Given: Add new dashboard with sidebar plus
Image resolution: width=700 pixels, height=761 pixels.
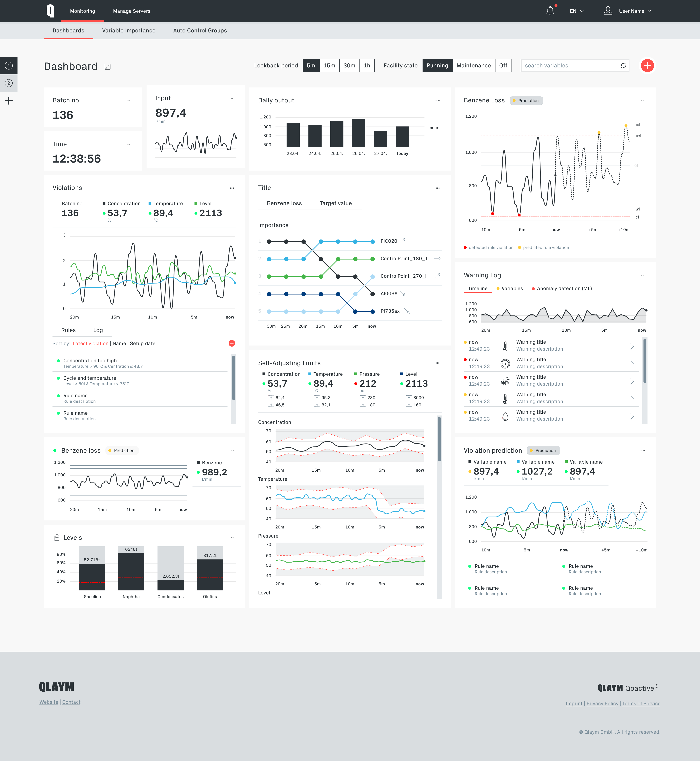Looking at the screenshot, I should tap(9, 100).
